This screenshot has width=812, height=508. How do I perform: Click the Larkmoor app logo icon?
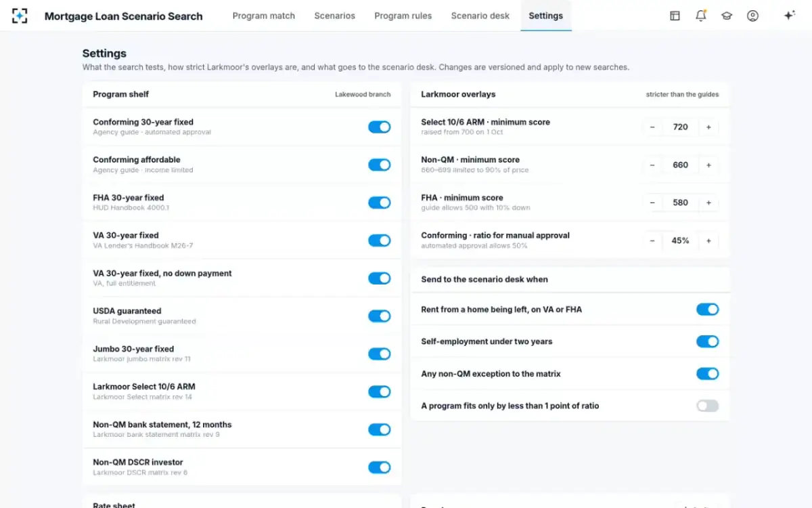point(20,16)
